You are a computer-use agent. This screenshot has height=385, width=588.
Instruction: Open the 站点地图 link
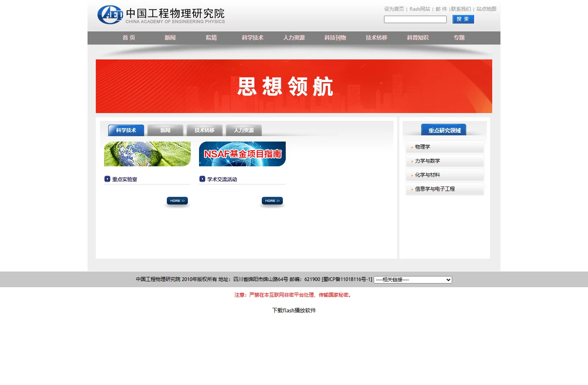click(486, 9)
